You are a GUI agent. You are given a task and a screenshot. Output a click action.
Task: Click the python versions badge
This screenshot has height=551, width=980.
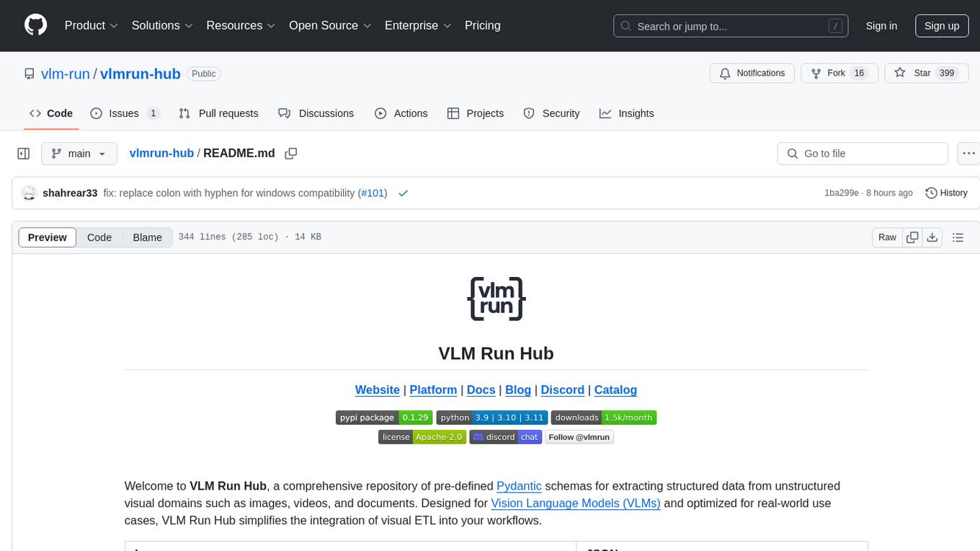[x=491, y=418]
